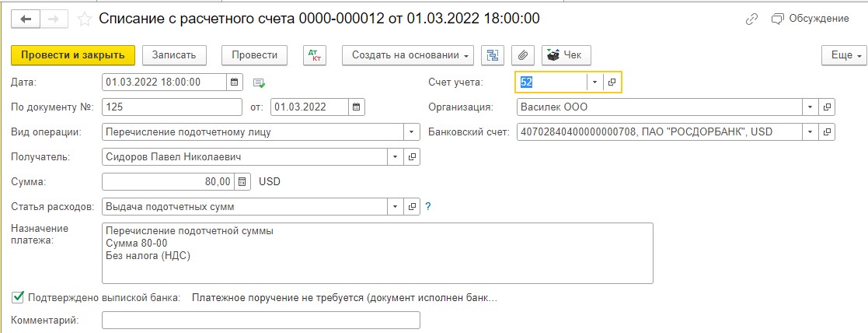Screen dimensions: 868x333
Task: Open Получатель record Сидоров Павел Николаевич
Action: click(x=412, y=157)
